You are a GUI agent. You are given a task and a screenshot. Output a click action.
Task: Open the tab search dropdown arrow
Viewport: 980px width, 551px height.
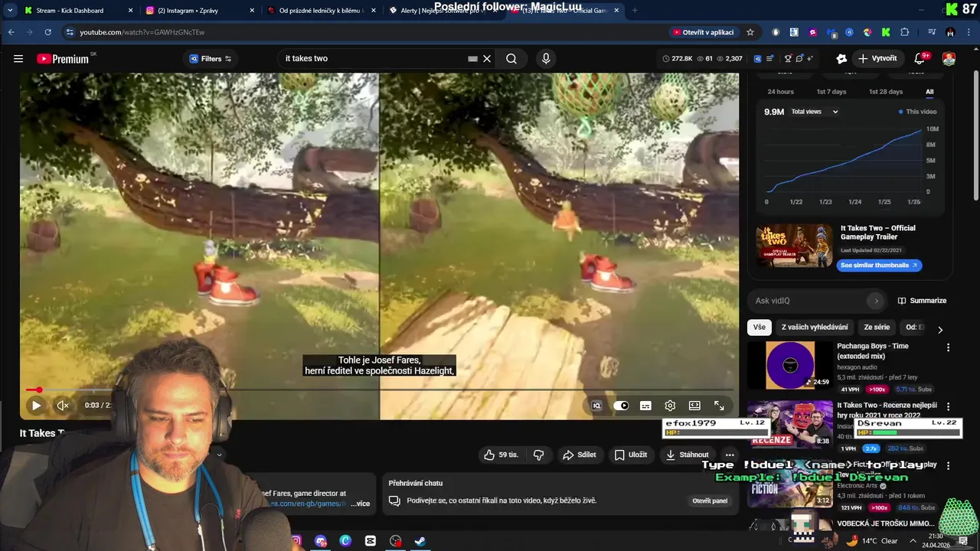tap(10, 11)
